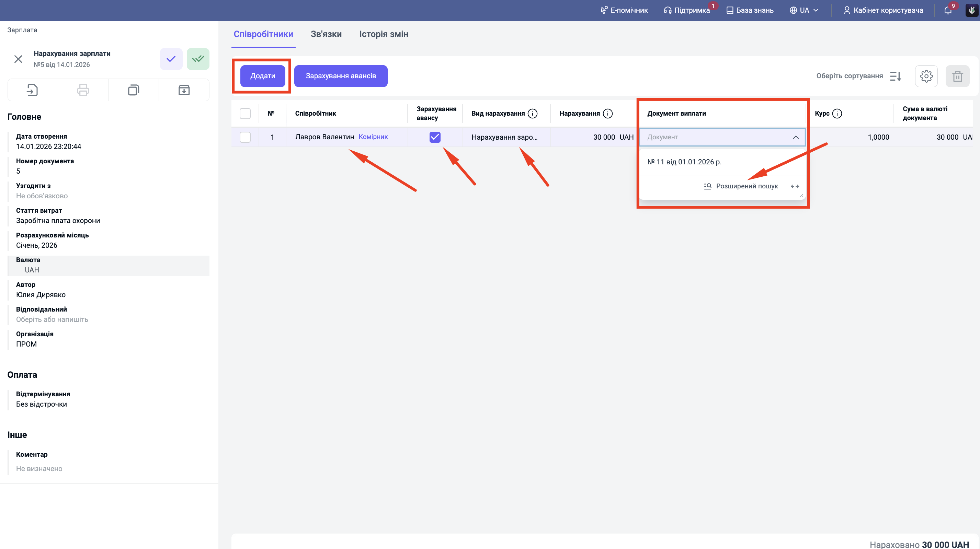Screen dimensions: 980x549
Task: Click info icon next to Вид нарахування
Action: [x=533, y=113]
